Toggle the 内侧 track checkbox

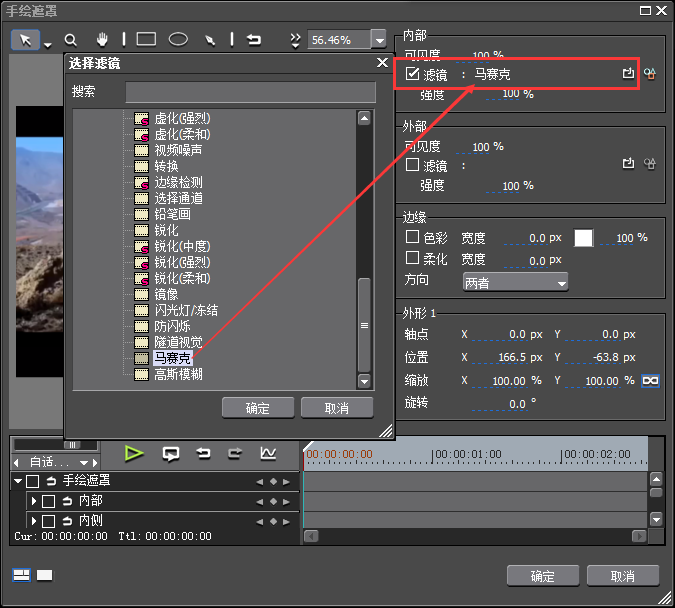click(48, 521)
